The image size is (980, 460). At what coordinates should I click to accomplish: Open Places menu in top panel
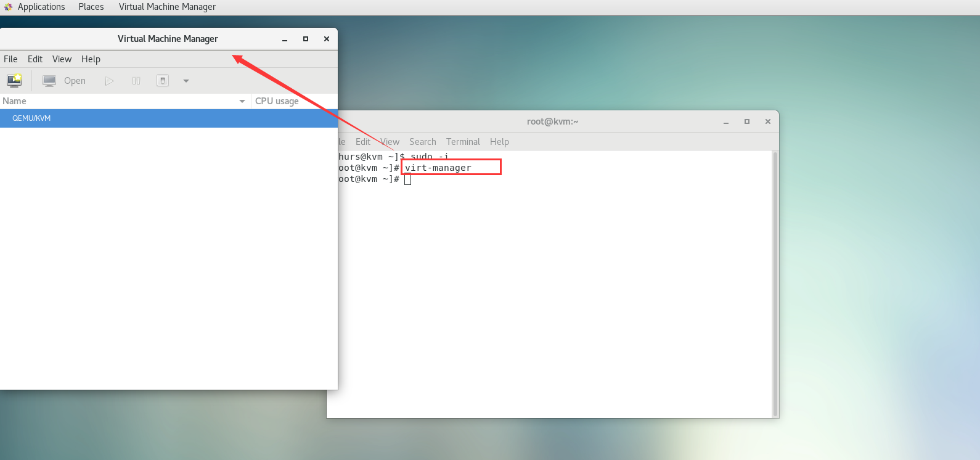click(91, 7)
